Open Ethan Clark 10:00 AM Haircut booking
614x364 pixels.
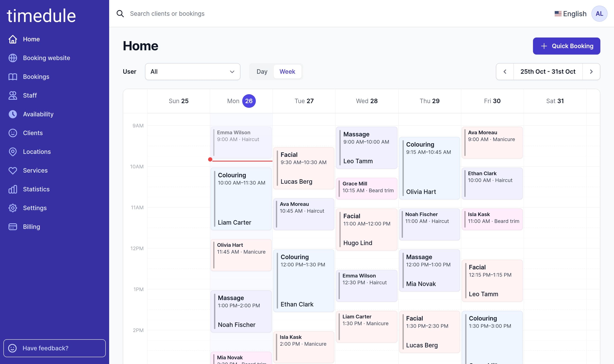(x=492, y=183)
